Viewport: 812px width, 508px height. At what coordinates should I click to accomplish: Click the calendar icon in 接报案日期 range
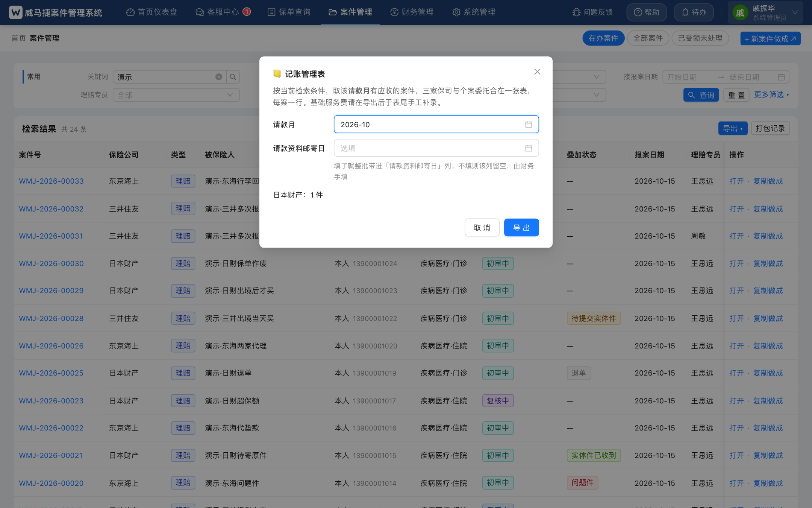coord(781,77)
